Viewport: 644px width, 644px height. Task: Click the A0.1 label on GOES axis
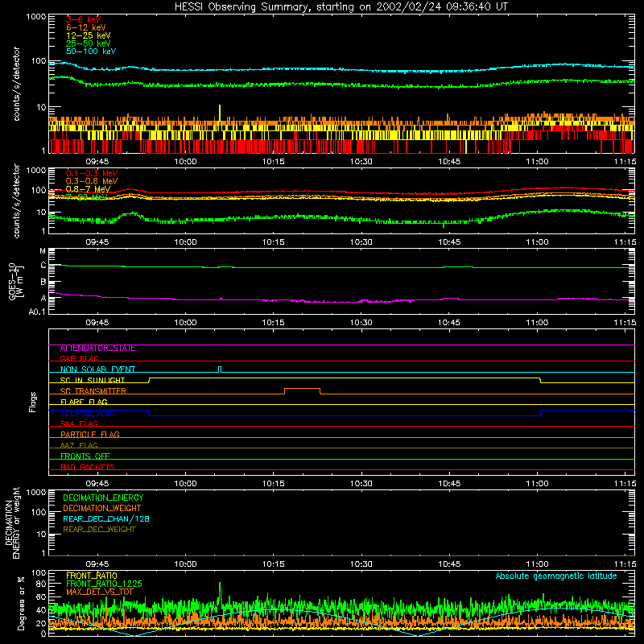37,312
